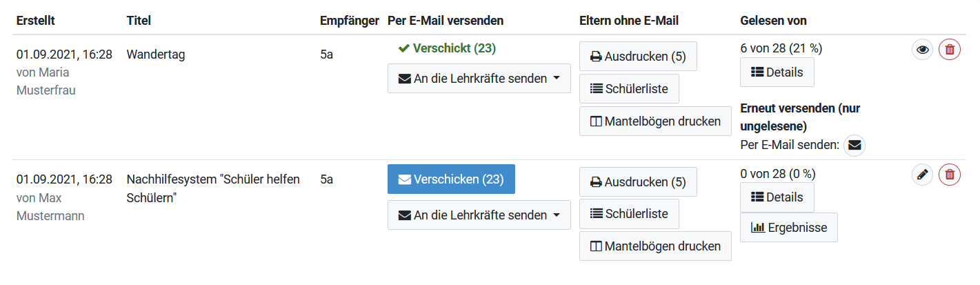This screenshot has width=980, height=285.
Task: Open Schülerliste for Nachhilfesystem
Action: point(629,214)
